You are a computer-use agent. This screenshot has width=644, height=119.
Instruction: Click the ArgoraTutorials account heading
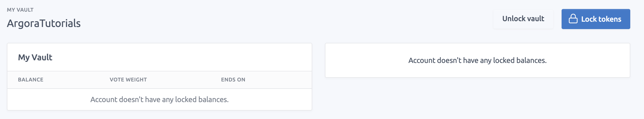pyautogui.click(x=44, y=23)
